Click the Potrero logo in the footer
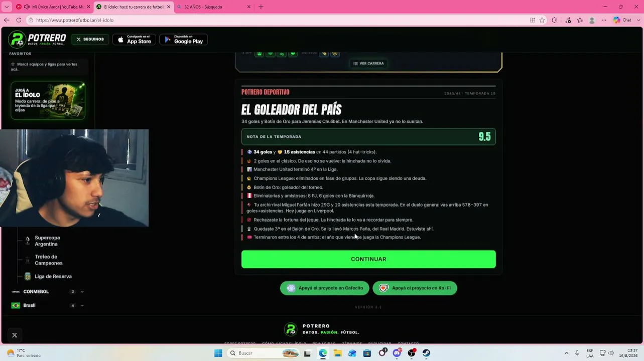 pos(322,329)
